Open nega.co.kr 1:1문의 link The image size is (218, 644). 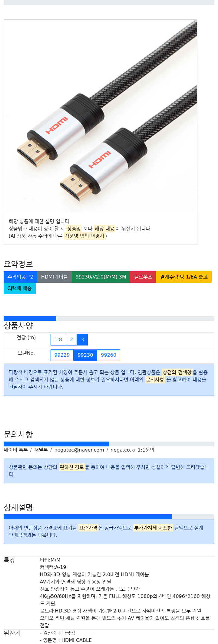pyautogui.click(x=132, y=450)
